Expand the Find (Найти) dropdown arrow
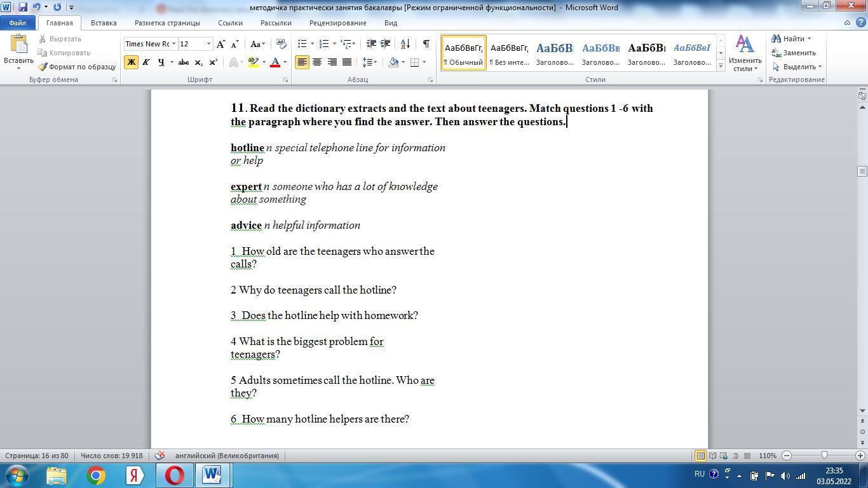 click(809, 39)
